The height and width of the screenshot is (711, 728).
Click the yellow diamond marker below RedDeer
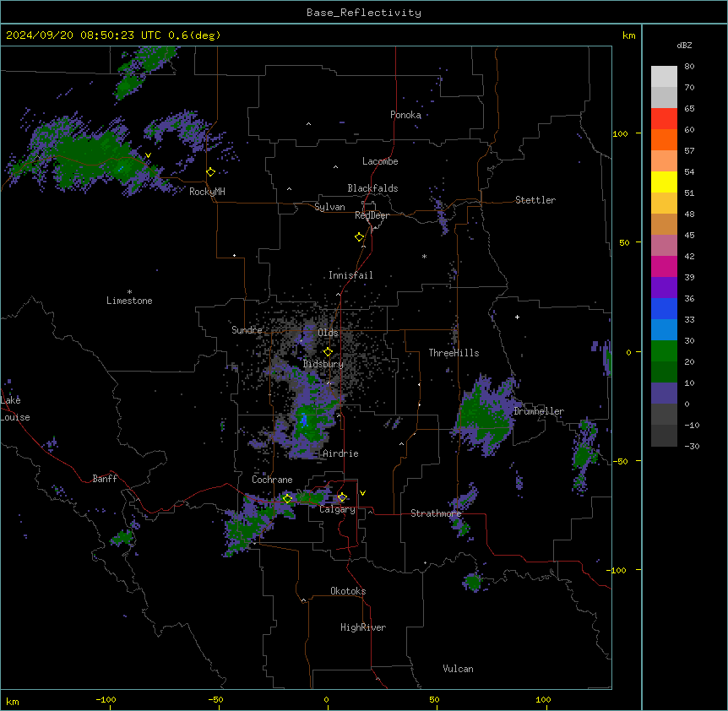(359, 237)
